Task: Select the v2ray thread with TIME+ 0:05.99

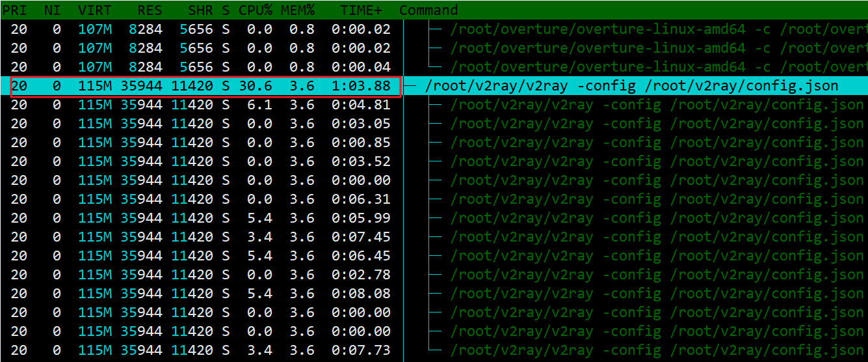Action: [434, 218]
